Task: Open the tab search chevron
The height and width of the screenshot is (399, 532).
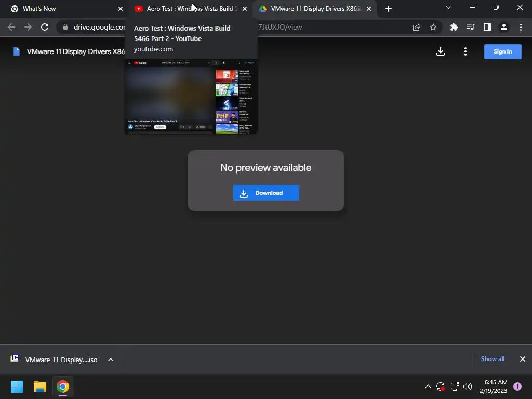Action: click(x=448, y=7)
